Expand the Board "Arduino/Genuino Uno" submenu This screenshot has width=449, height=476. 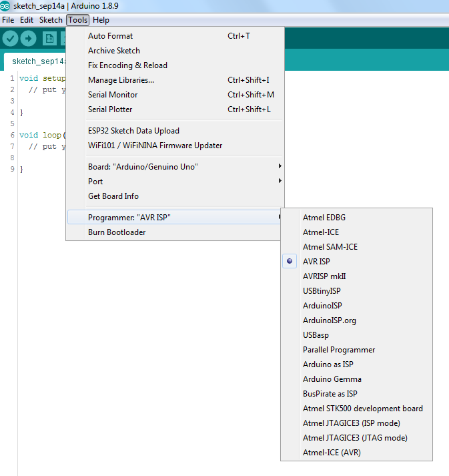[x=175, y=167]
